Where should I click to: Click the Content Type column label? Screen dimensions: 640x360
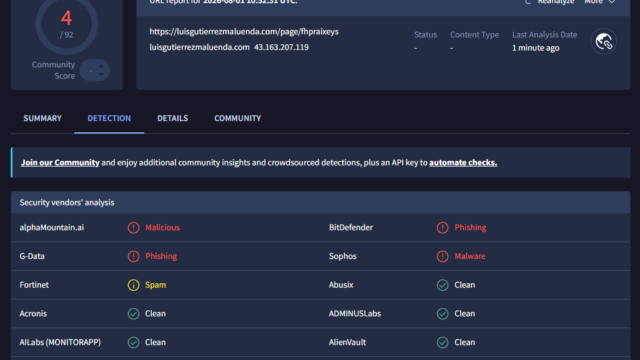(x=474, y=35)
